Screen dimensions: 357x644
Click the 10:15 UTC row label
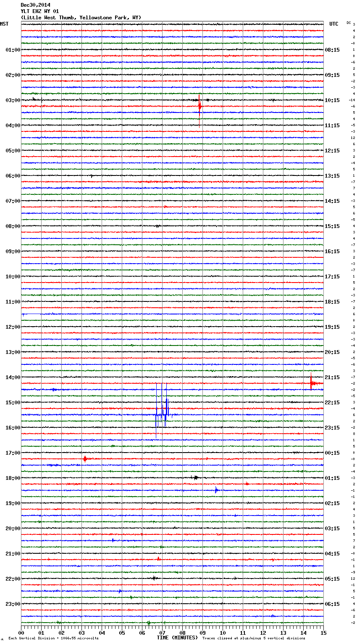332,100
